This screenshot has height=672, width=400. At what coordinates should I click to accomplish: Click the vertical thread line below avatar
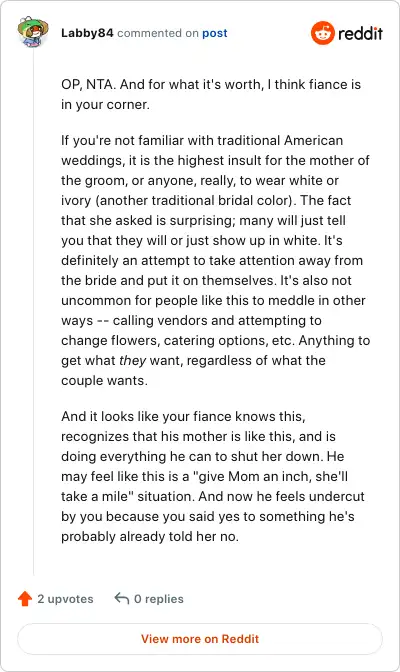pos(33,313)
